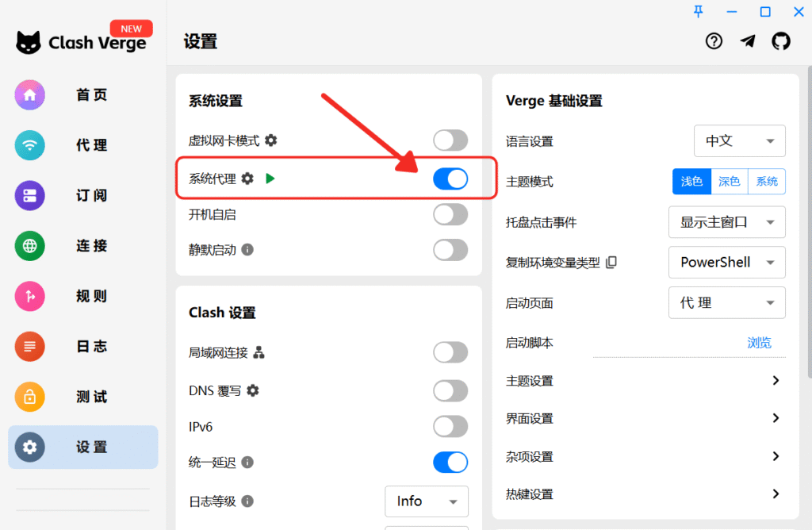Open the help question mark icon
Screen dimensions: 812x530
coord(714,41)
